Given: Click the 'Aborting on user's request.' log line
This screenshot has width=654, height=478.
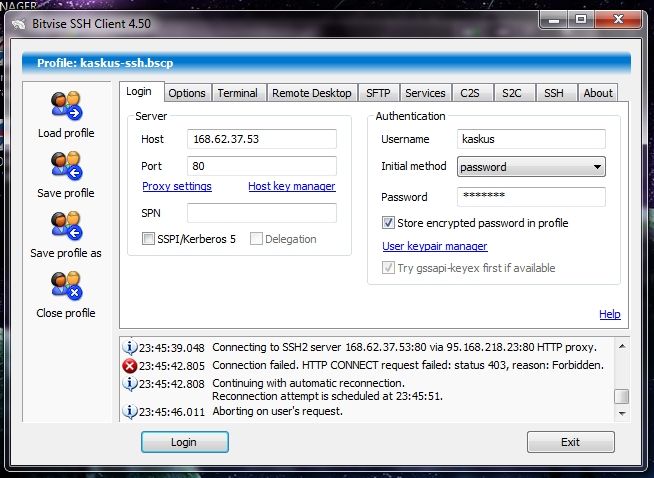Looking at the screenshot, I should 277,411.
